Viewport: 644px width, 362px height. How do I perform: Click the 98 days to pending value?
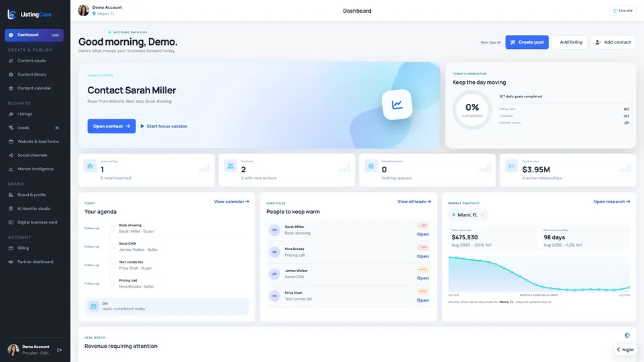pyautogui.click(x=554, y=237)
